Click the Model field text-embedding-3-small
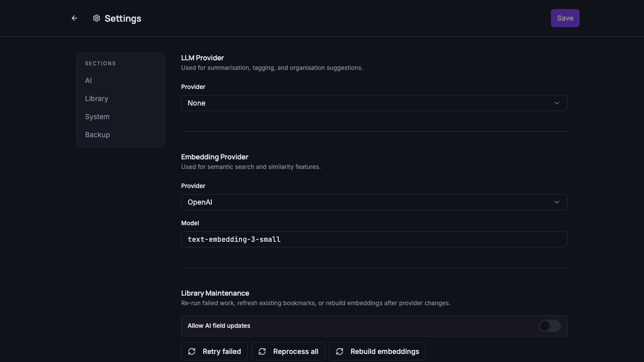 tap(374, 239)
